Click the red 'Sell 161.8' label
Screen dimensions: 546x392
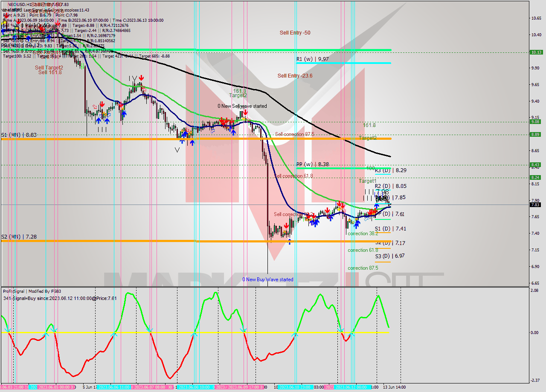click(x=50, y=72)
